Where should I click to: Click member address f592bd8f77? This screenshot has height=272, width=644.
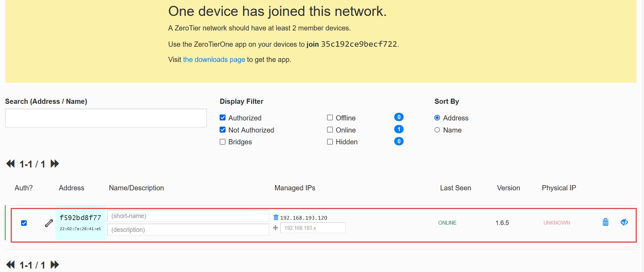[80, 218]
